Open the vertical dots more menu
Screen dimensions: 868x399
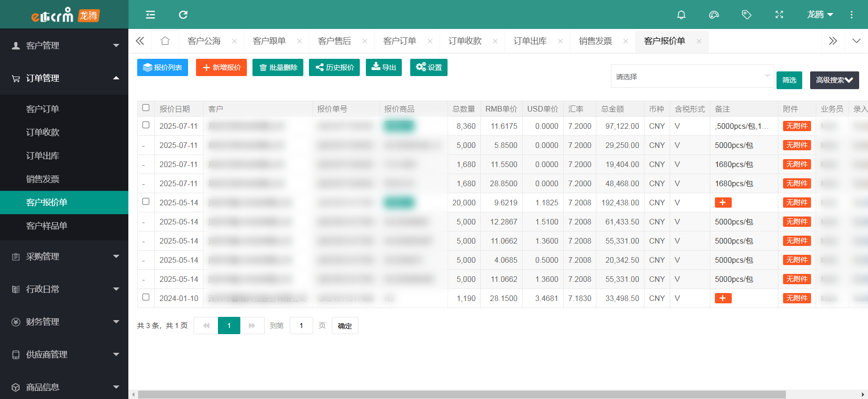pos(851,15)
